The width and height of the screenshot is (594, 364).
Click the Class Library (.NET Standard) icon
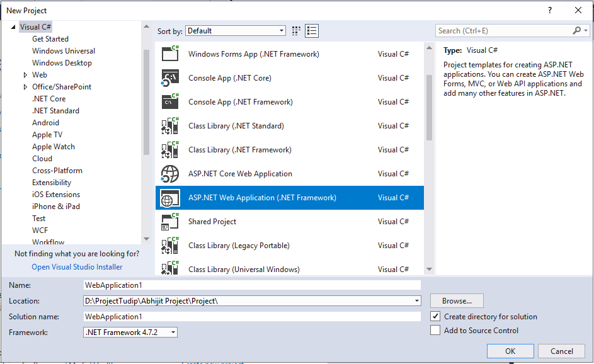click(170, 125)
